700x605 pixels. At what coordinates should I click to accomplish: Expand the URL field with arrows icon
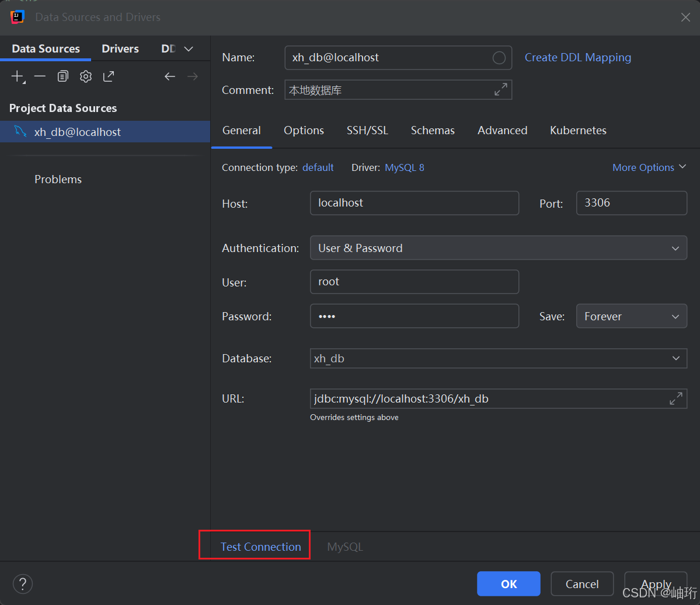675,399
